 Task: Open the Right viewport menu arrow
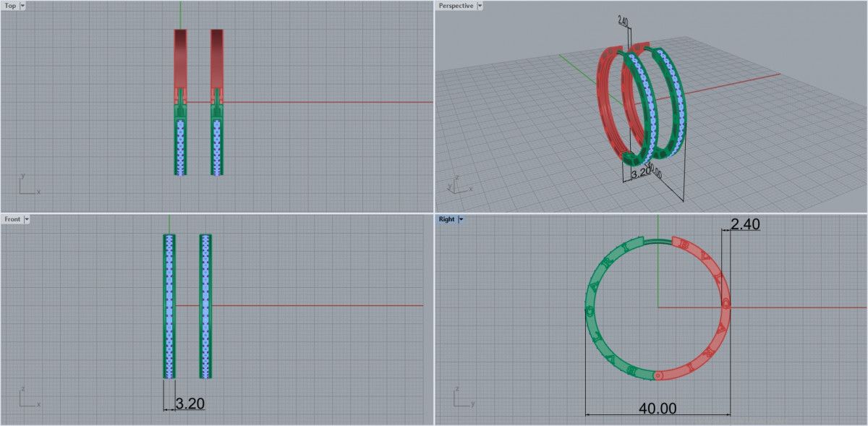[x=460, y=218]
